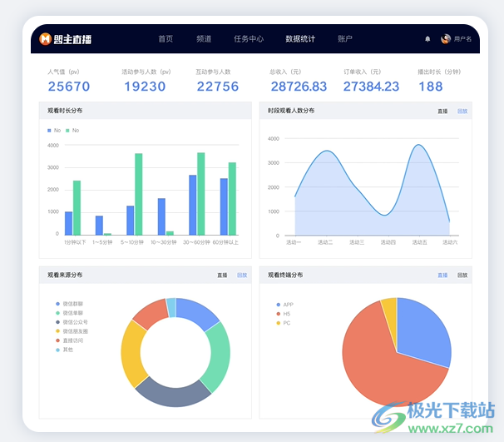Toggle the blue No legend series
The height and width of the screenshot is (442, 504).
pos(54,131)
